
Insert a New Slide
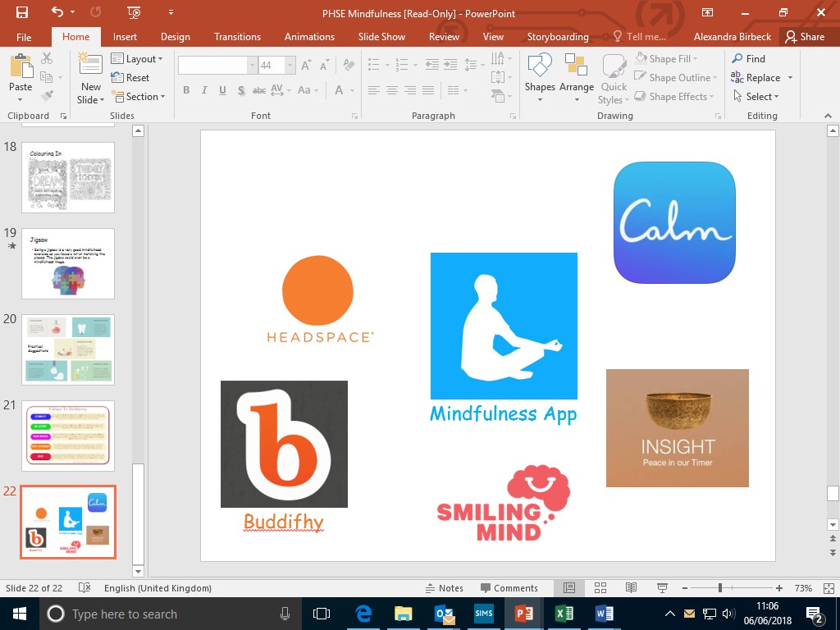point(90,78)
